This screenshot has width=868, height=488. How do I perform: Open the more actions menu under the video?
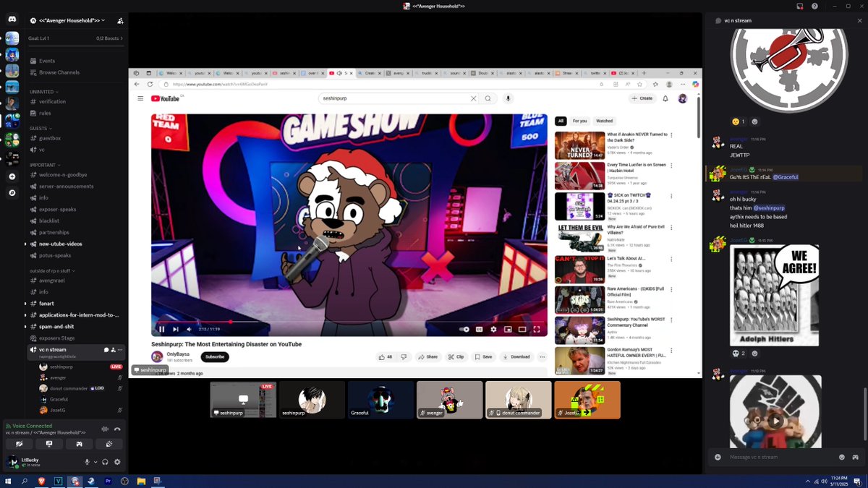(542, 356)
